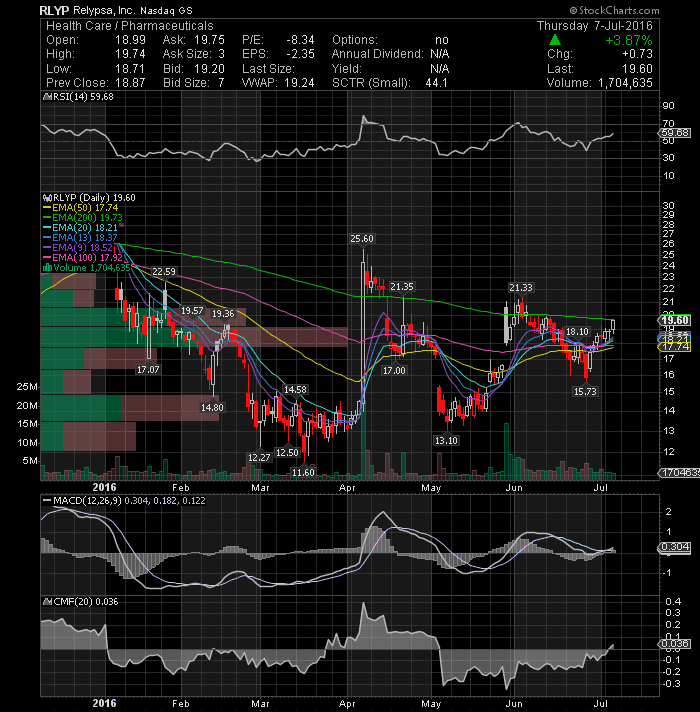Click the candlestick icon beside RLYP (Daily)
Viewport: 700px width, 712px height.
click(47, 198)
